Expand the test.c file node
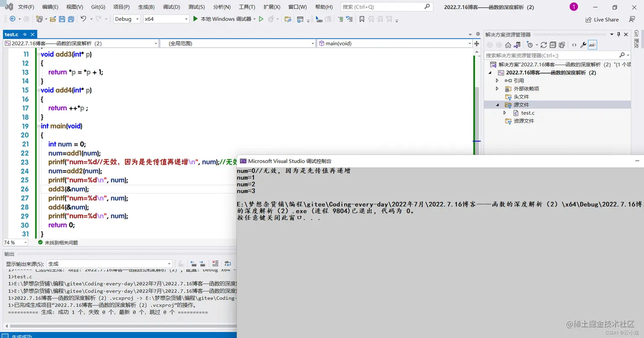 (x=505, y=113)
